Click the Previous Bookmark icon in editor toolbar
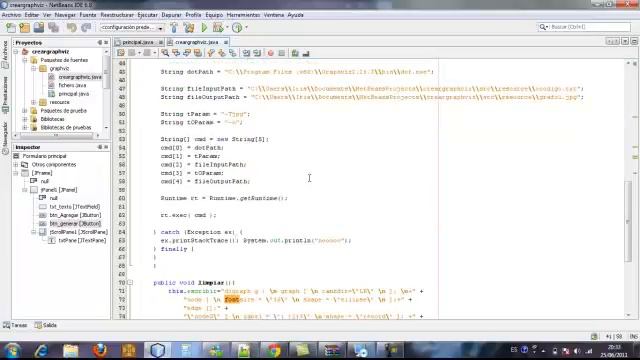 coord(211,53)
